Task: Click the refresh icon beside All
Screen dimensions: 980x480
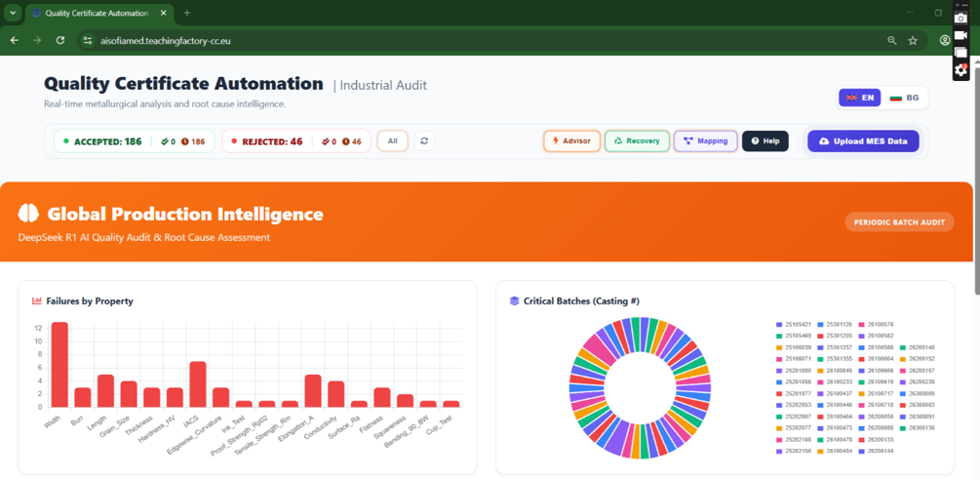Action: (x=424, y=141)
